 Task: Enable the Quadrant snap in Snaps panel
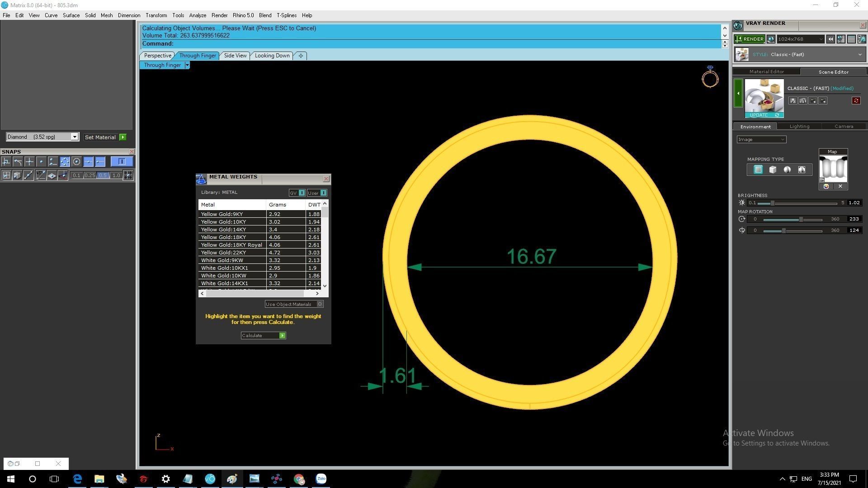65,162
